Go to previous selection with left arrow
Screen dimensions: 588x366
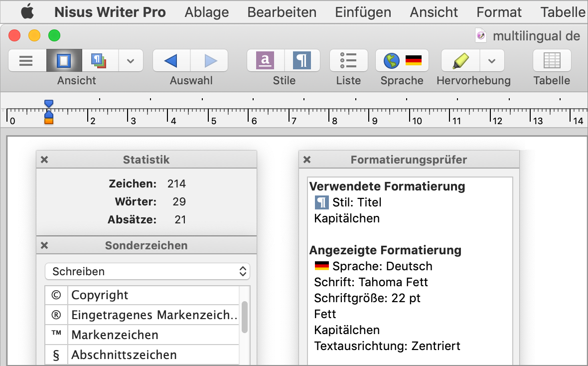tap(171, 60)
